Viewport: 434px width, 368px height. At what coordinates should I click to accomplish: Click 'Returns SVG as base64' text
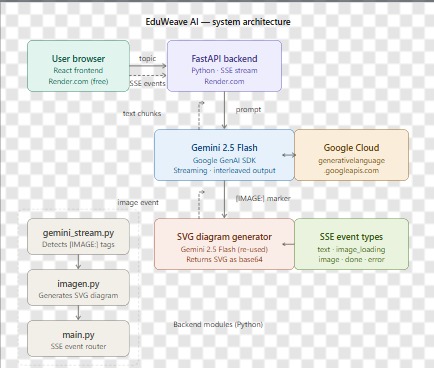tap(224, 259)
